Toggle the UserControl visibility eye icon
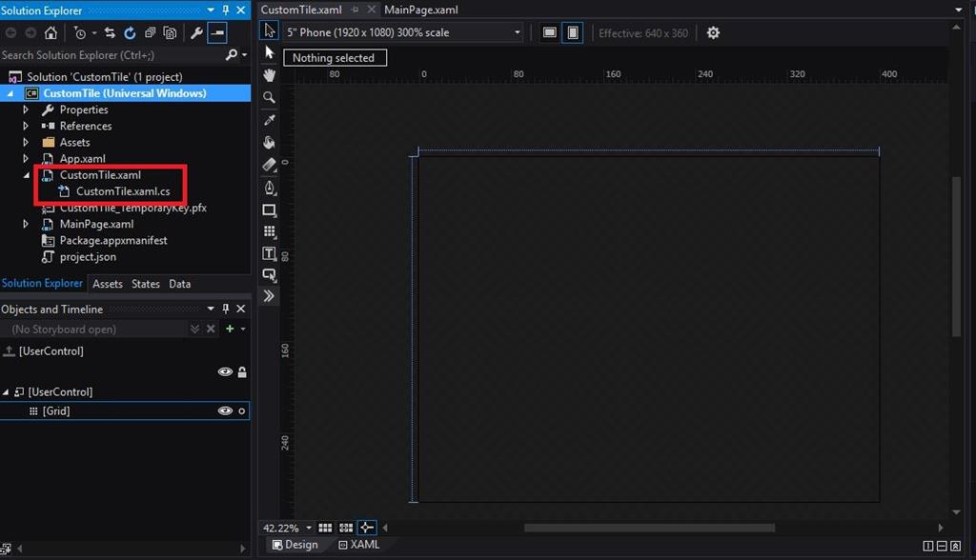Screen dimensions: 976x560 pos(225,371)
